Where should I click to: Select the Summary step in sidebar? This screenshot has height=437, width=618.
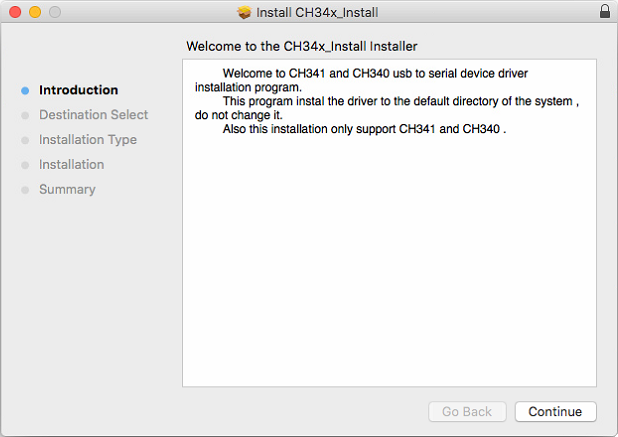point(67,190)
